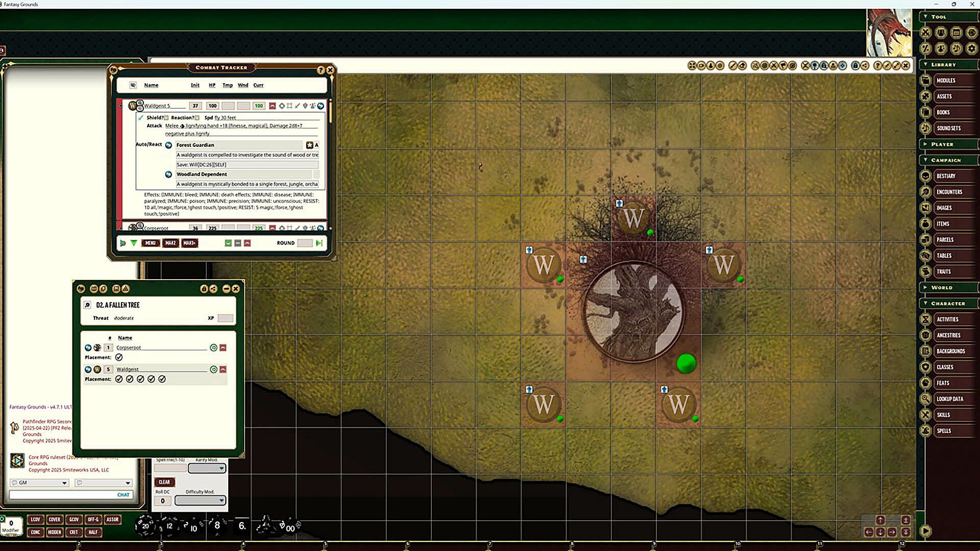Open the Difficulty Mod dropdown
This screenshot has height=551, width=980.
coord(200,500)
